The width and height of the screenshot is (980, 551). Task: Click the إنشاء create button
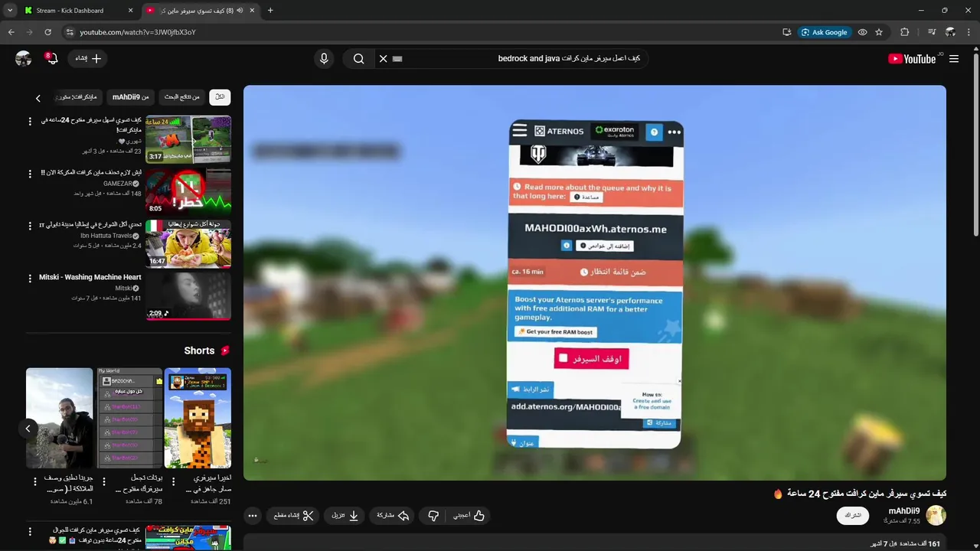tap(88, 58)
